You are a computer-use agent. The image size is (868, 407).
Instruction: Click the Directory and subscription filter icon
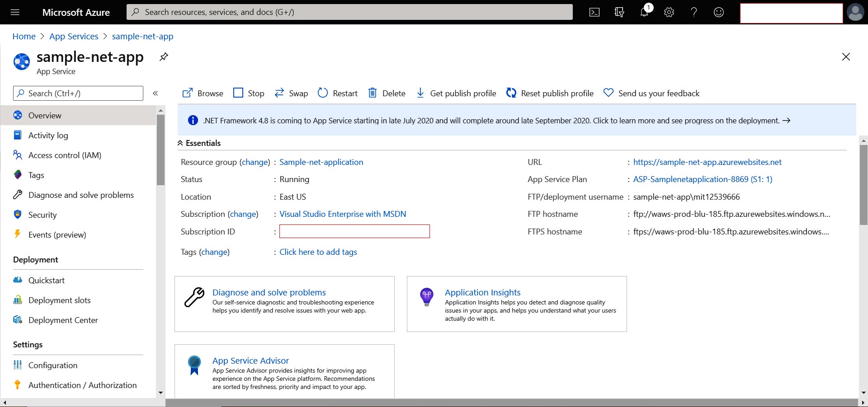coord(619,12)
